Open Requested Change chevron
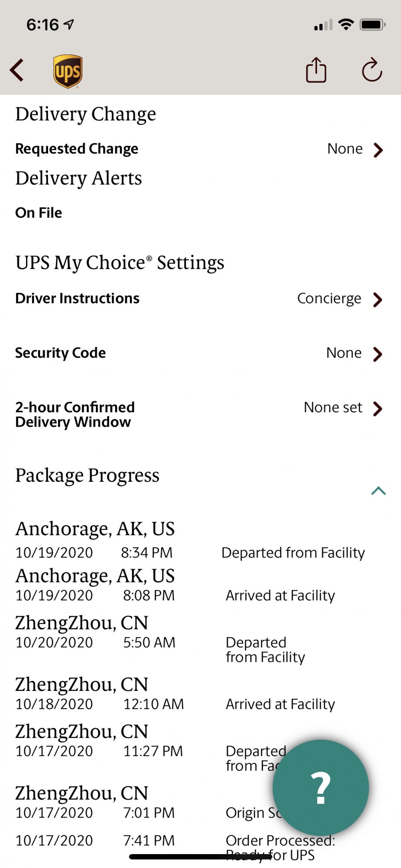The height and width of the screenshot is (868, 401). point(378,150)
